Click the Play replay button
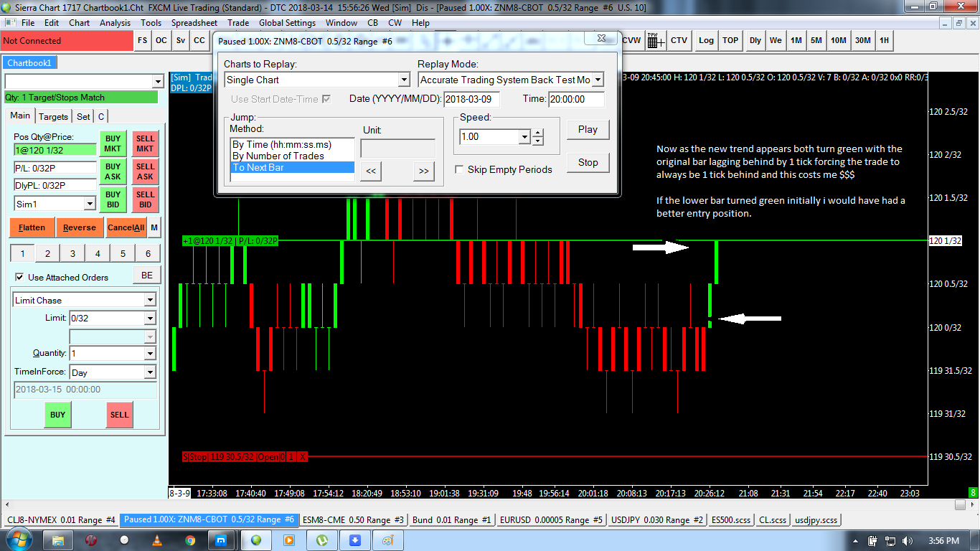980x551 pixels. click(x=588, y=129)
